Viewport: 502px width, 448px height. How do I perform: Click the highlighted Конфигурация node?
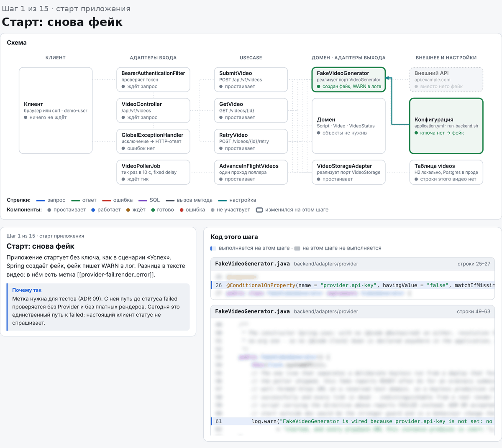[446, 126]
